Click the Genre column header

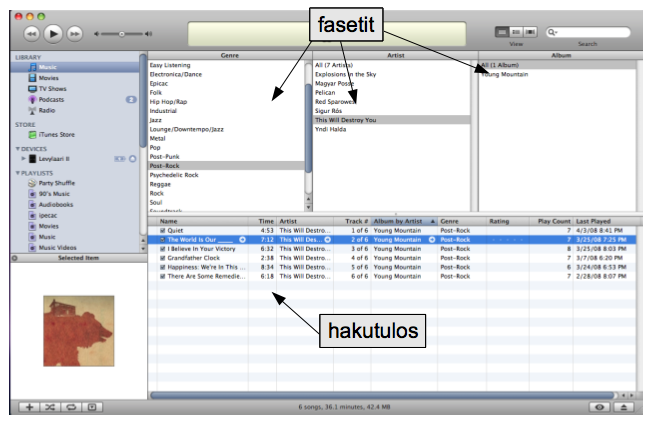click(230, 56)
